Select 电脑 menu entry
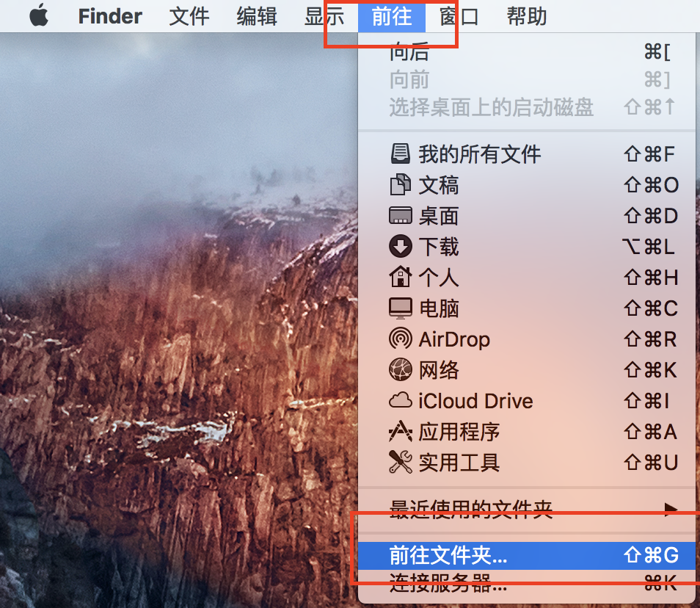 pos(527,308)
